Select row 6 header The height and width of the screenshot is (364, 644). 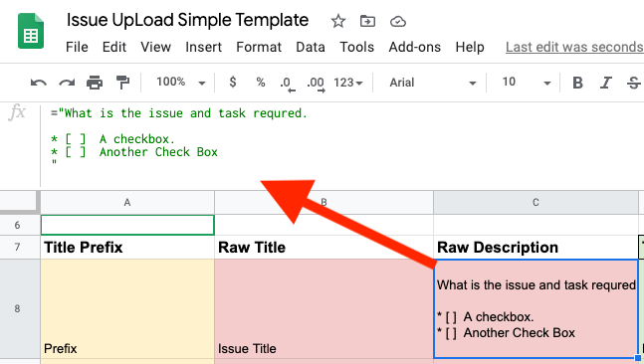17,225
